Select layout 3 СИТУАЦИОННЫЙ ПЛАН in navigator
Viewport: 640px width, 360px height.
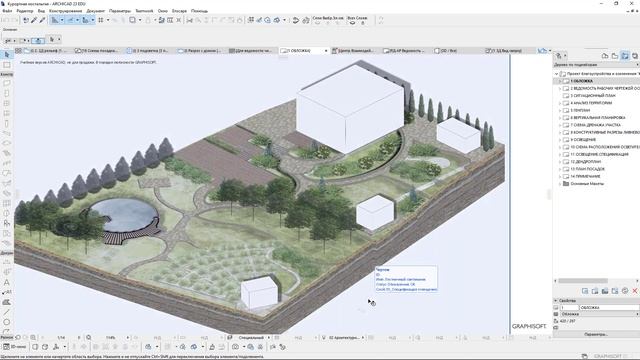tap(593, 96)
